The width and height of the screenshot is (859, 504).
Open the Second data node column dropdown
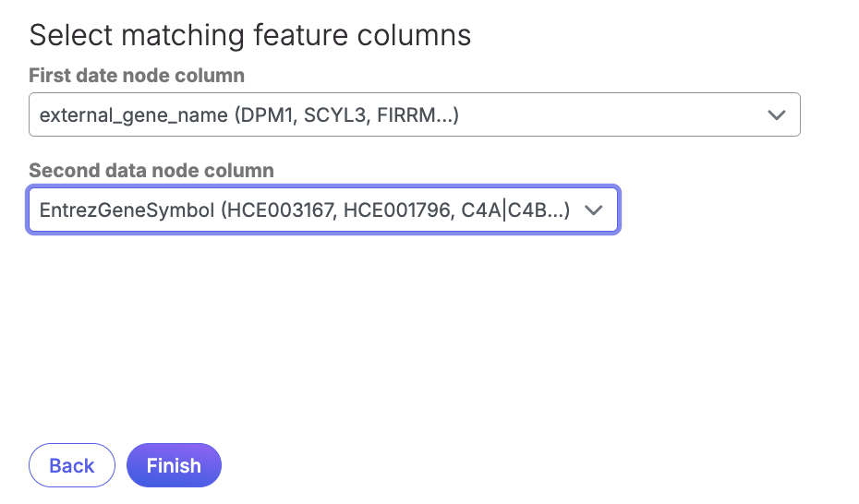(323, 210)
